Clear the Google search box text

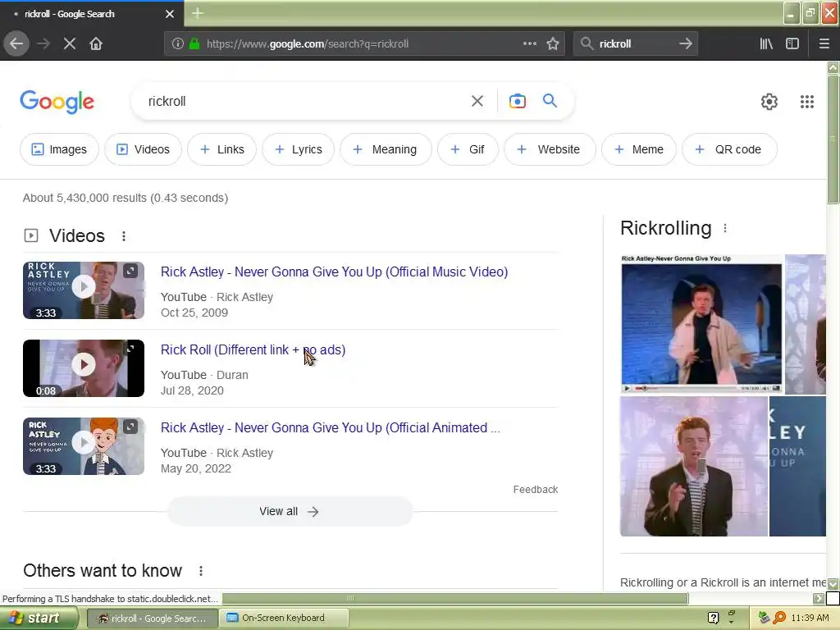point(477,101)
